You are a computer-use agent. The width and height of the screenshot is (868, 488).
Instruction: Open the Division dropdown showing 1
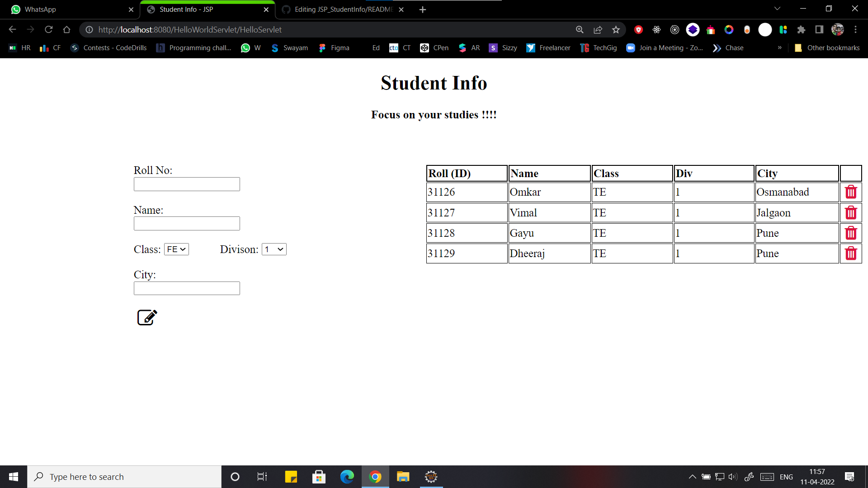274,249
